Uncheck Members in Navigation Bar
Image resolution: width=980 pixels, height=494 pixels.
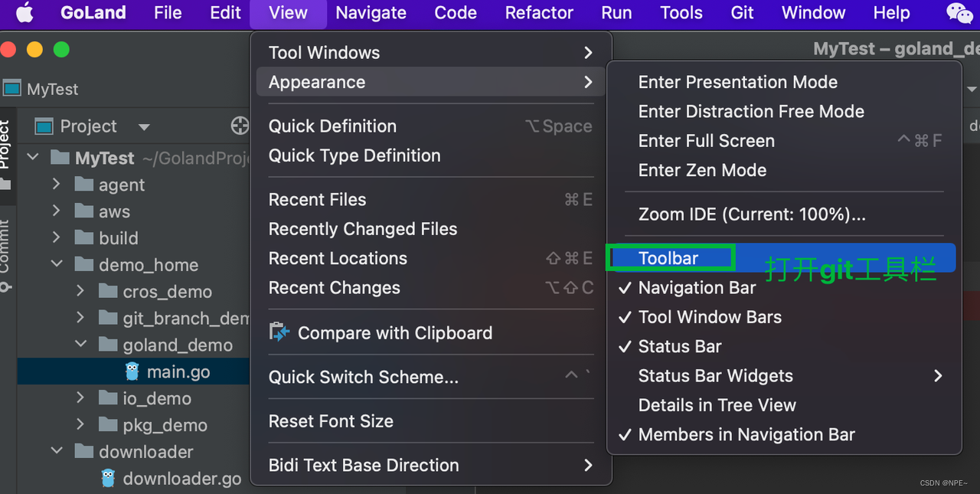(746, 434)
